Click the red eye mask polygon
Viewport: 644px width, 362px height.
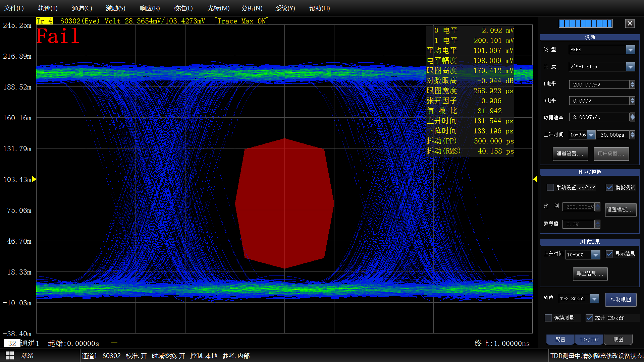click(x=284, y=203)
